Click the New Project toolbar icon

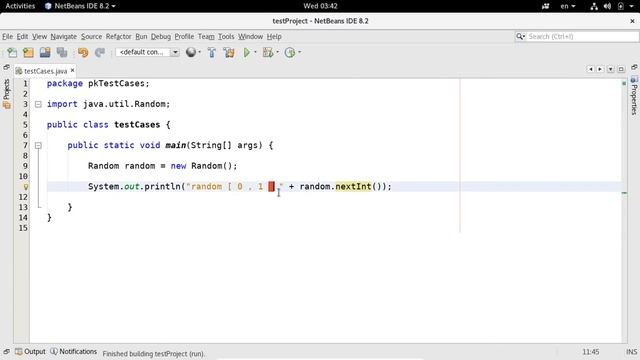coord(28,52)
